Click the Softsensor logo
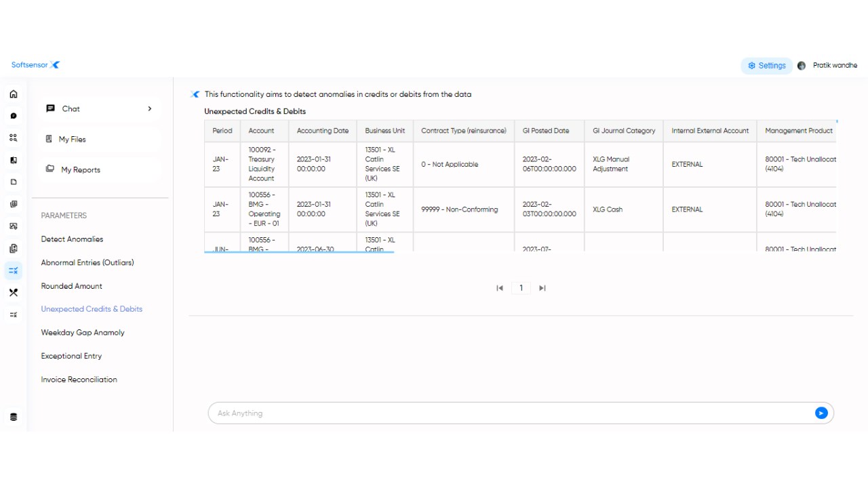 [35, 65]
